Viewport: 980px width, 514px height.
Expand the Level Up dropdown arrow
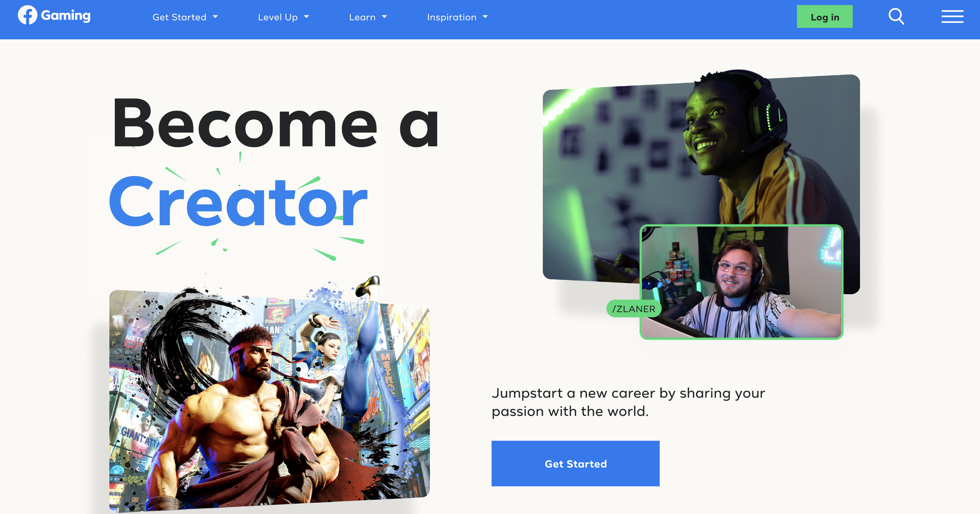tap(307, 17)
